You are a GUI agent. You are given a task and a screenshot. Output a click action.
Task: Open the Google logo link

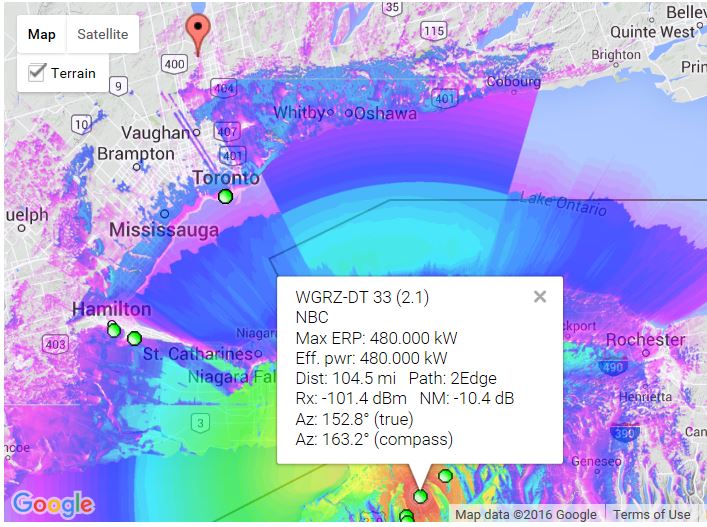pyautogui.click(x=53, y=505)
